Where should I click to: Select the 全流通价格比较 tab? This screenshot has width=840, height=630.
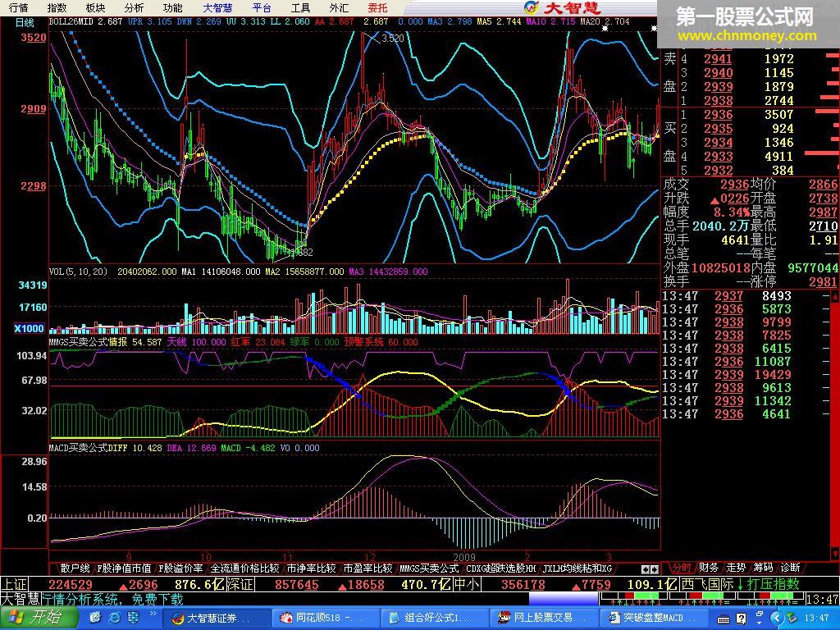pos(244,568)
